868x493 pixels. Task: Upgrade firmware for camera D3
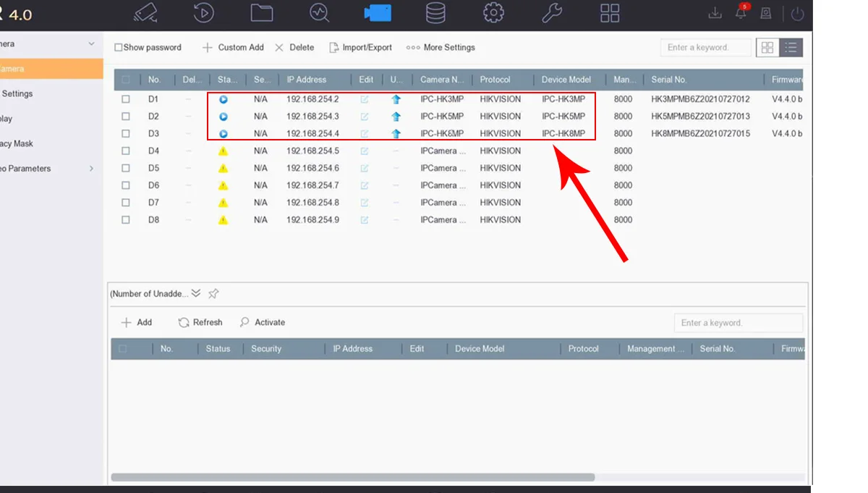click(x=396, y=134)
